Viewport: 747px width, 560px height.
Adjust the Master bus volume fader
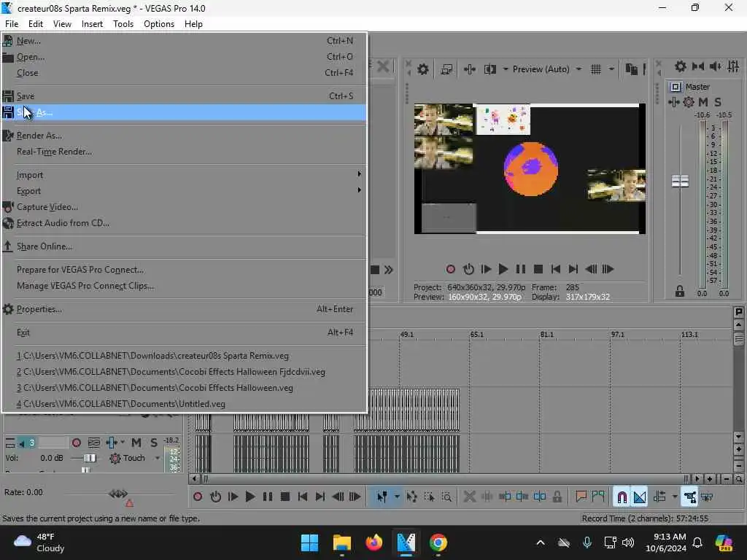[680, 181]
